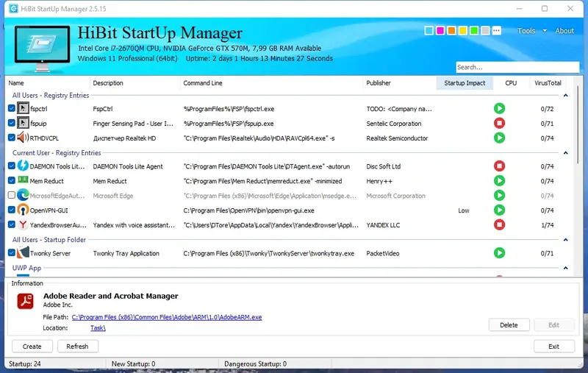Sort by the Publisher column header
588x373 pixels.
pos(400,83)
